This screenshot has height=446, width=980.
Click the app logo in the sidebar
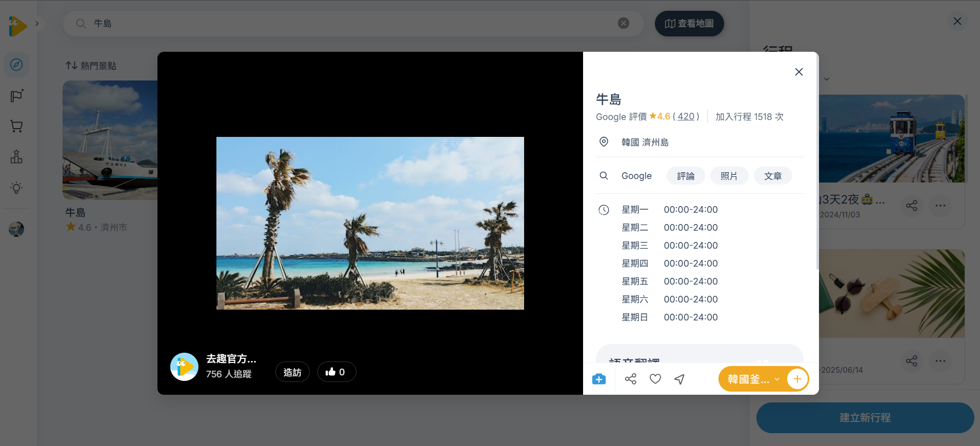coord(17,26)
